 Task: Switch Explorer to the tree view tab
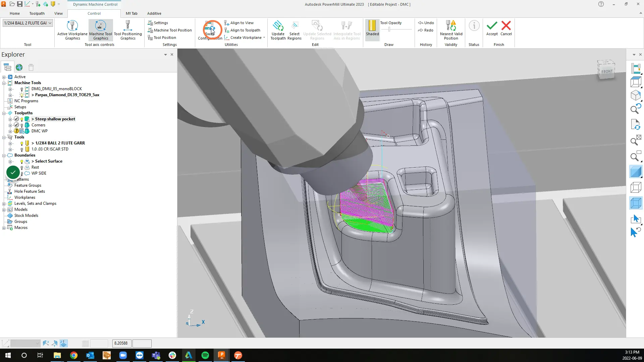point(7,67)
